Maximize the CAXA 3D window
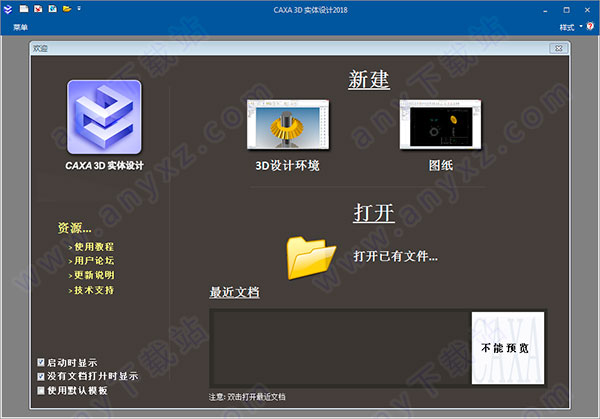600x419 pixels. pyautogui.click(x=566, y=10)
